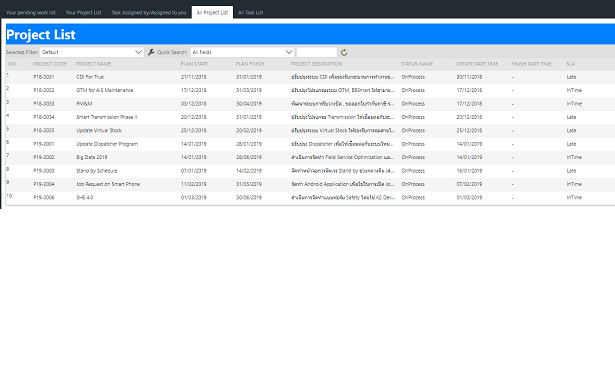The image size is (615, 383).
Task: Click row number 10
Action: tap(9, 196)
